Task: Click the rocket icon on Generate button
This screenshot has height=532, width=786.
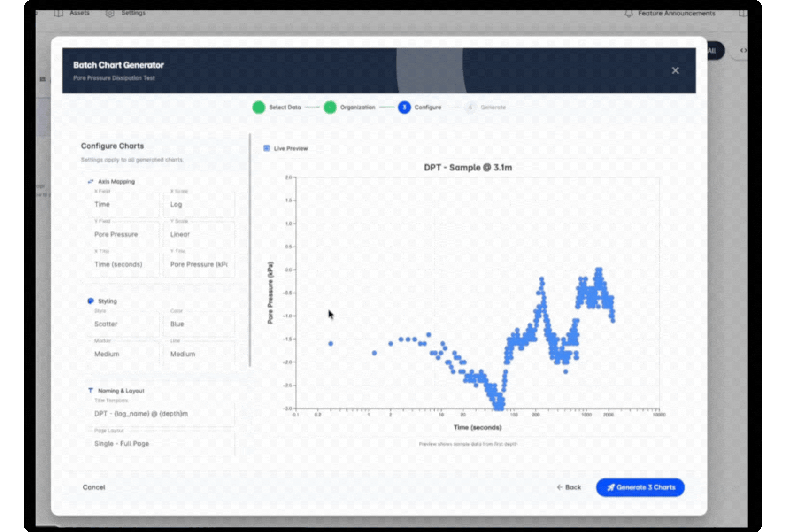Action: click(x=610, y=487)
